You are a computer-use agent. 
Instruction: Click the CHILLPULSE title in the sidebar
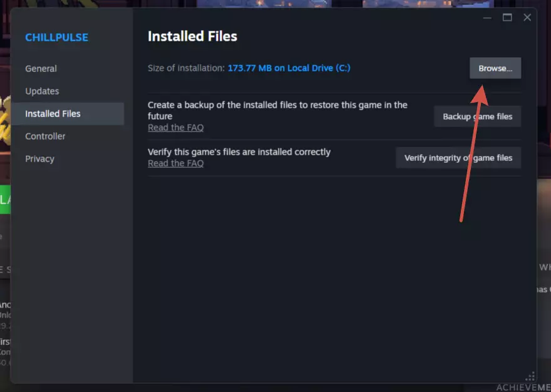[x=56, y=38]
